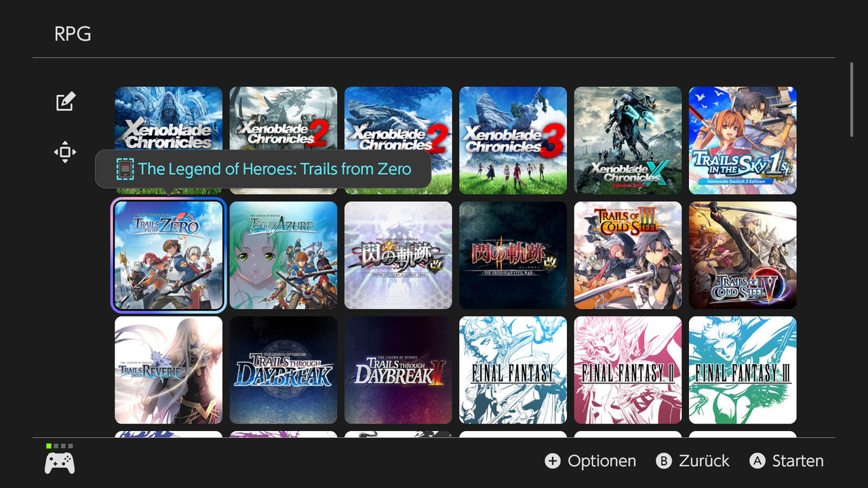Launch Trails of Cold Steel III tile
868x488 pixels.
point(628,256)
